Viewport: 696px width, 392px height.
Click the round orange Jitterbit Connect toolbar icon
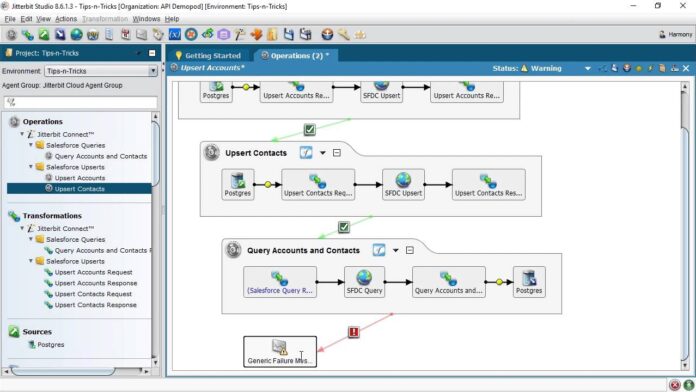click(191, 34)
